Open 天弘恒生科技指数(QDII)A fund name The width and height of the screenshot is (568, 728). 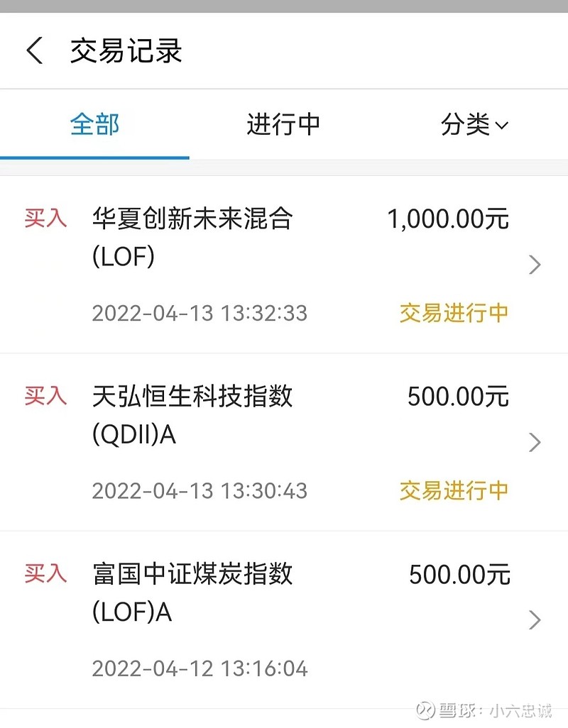192,414
